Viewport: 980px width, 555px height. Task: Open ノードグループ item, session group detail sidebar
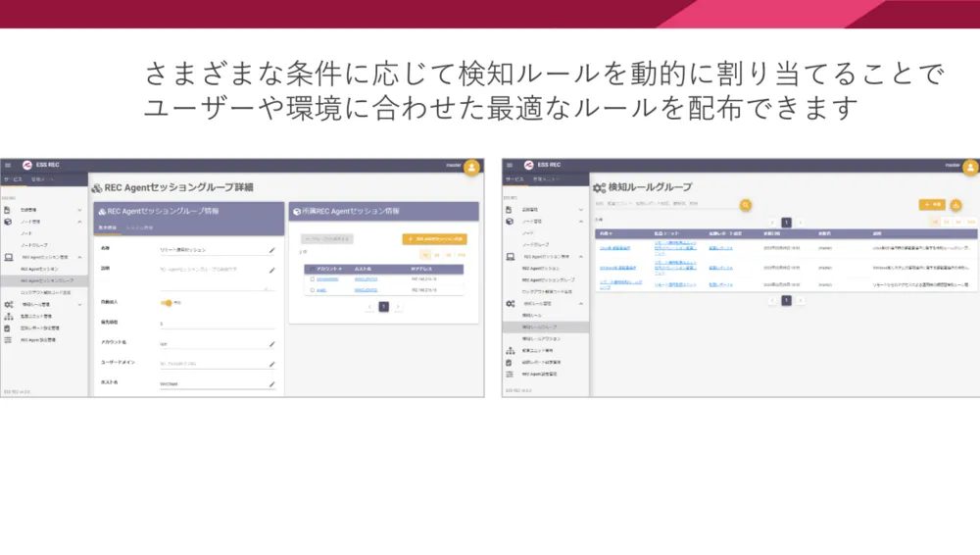[x=34, y=245]
